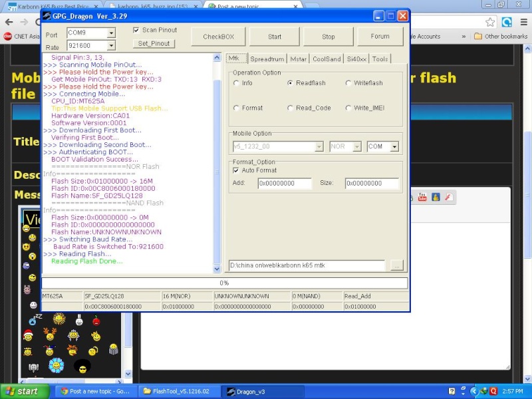The width and height of the screenshot is (532, 399).
Task: Insert YouTube video icon in editor toolbar
Action: (422, 197)
